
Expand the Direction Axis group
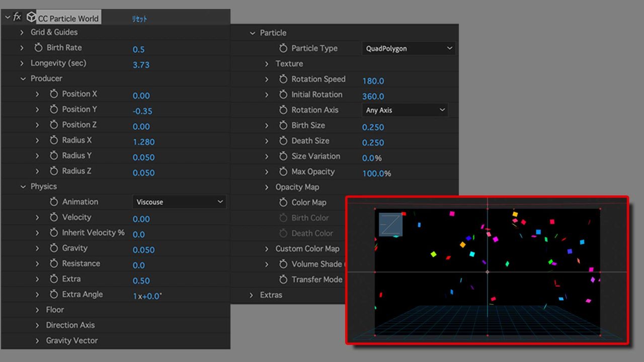[37, 325]
